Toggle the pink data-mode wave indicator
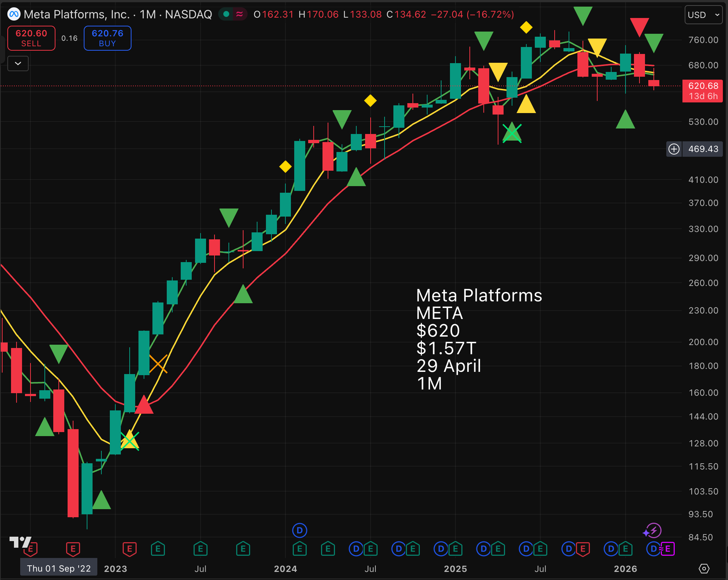This screenshot has height=580, width=728. click(x=239, y=14)
